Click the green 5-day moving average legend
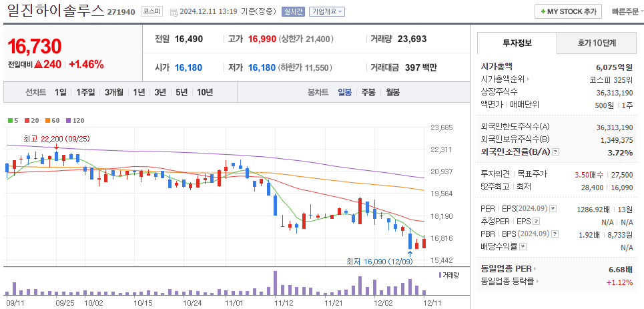 pyautogui.click(x=13, y=120)
